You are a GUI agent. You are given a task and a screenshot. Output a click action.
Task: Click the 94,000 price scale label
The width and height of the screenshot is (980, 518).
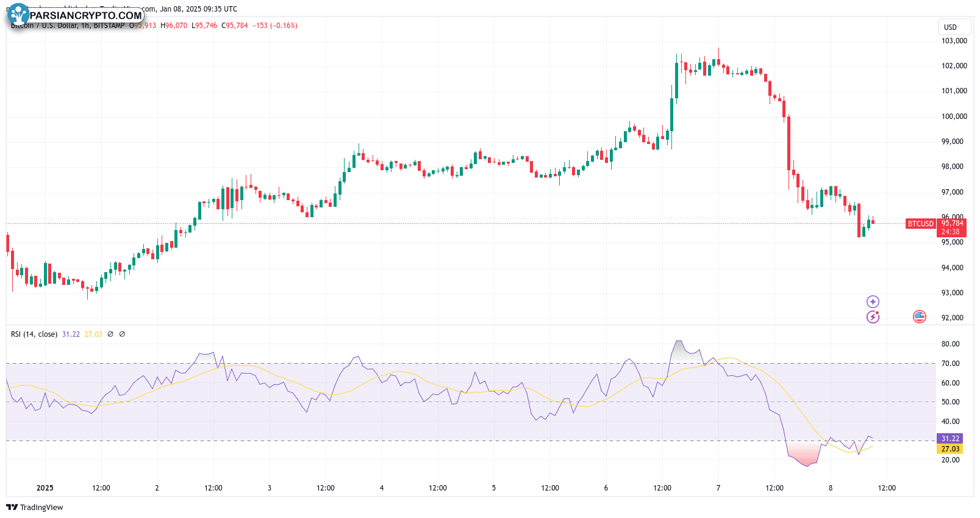coord(953,268)
